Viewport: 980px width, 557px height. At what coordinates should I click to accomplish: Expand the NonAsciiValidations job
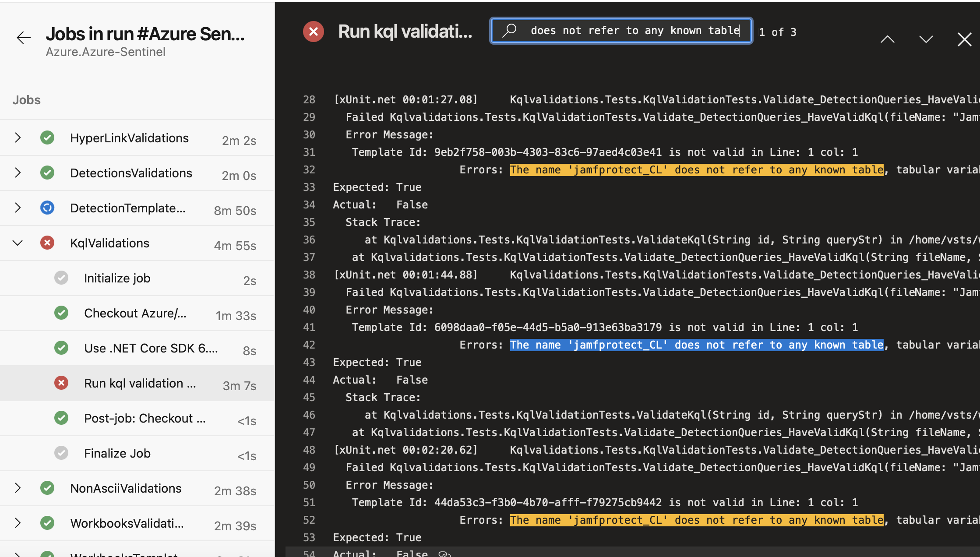[18, 488]
